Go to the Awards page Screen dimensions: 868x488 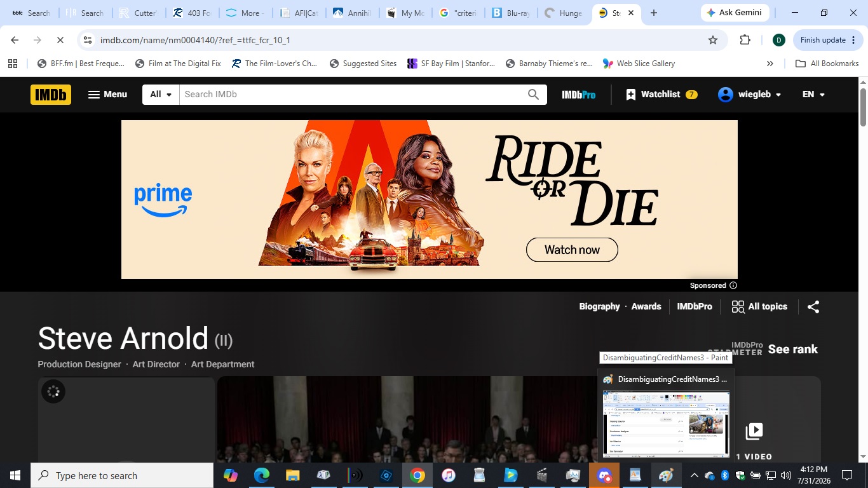click(646, 306)
